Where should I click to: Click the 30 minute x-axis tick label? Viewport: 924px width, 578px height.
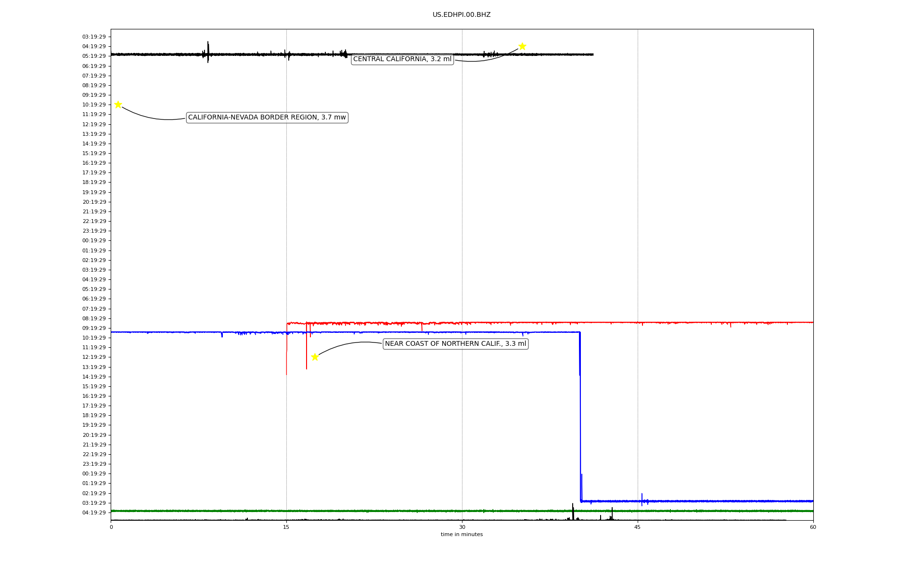462,527
